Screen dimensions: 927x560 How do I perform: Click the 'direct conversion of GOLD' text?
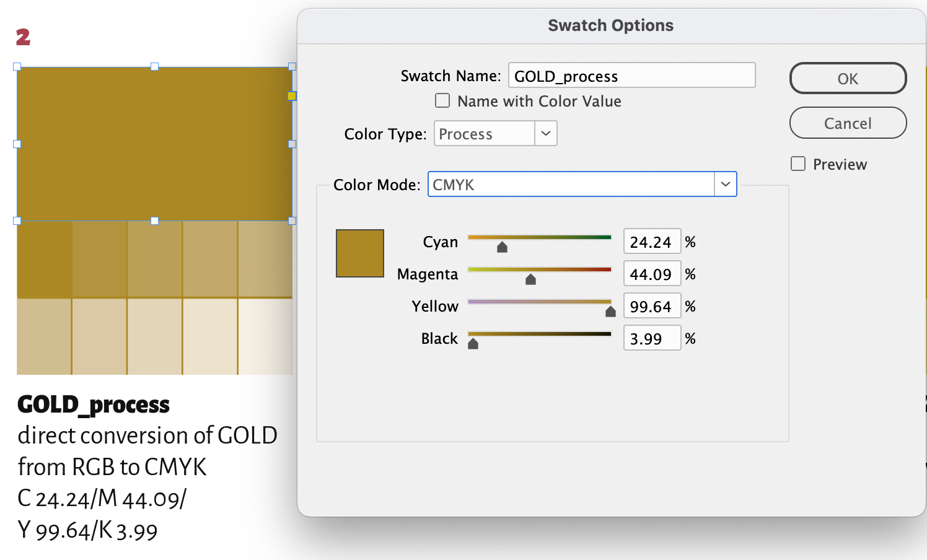coord(147,435)
